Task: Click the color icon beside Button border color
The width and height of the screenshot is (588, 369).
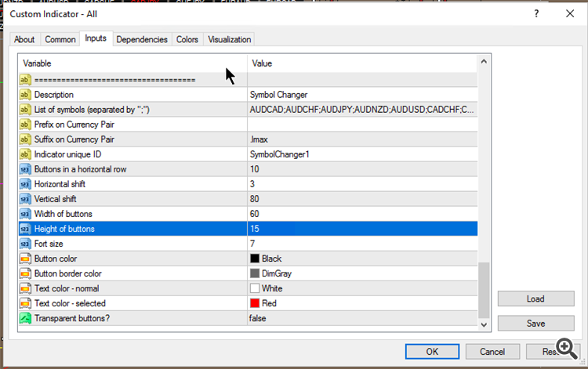Action: (x=25, y=273)
